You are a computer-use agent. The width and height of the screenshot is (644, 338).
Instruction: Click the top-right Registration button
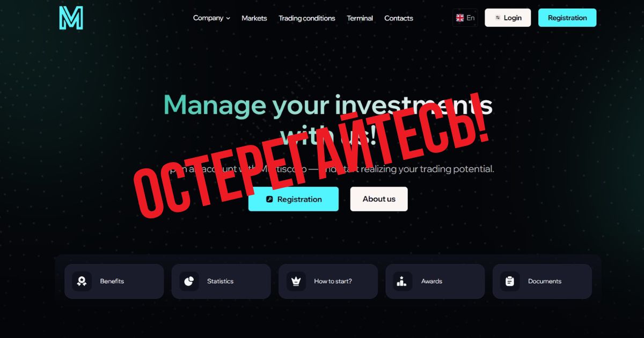coord(567,18)
